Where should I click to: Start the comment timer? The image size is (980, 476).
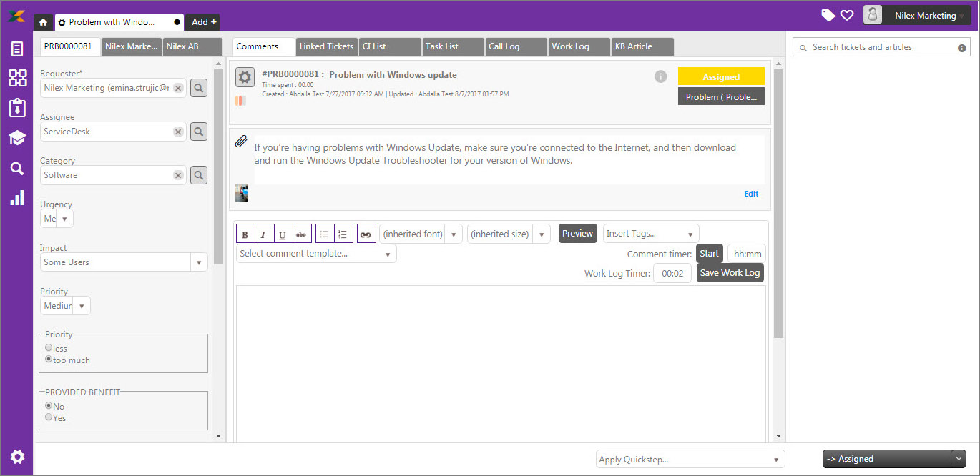click(709, 254)
